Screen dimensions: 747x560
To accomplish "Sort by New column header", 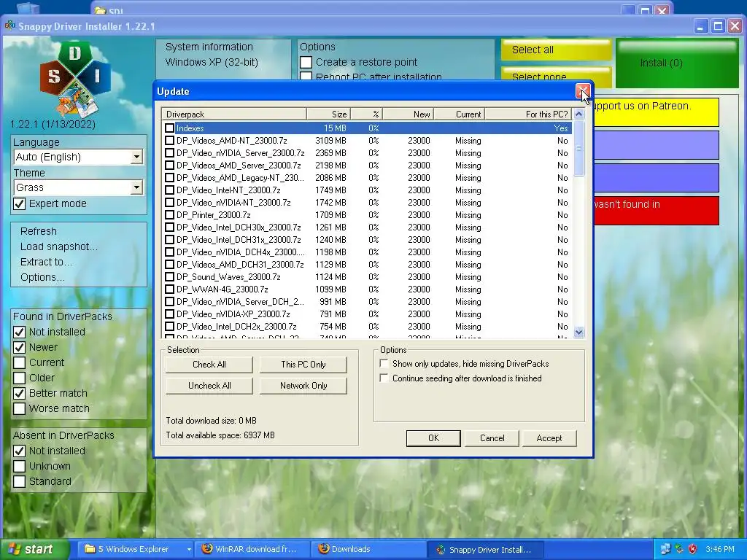I will coord(408,114).
